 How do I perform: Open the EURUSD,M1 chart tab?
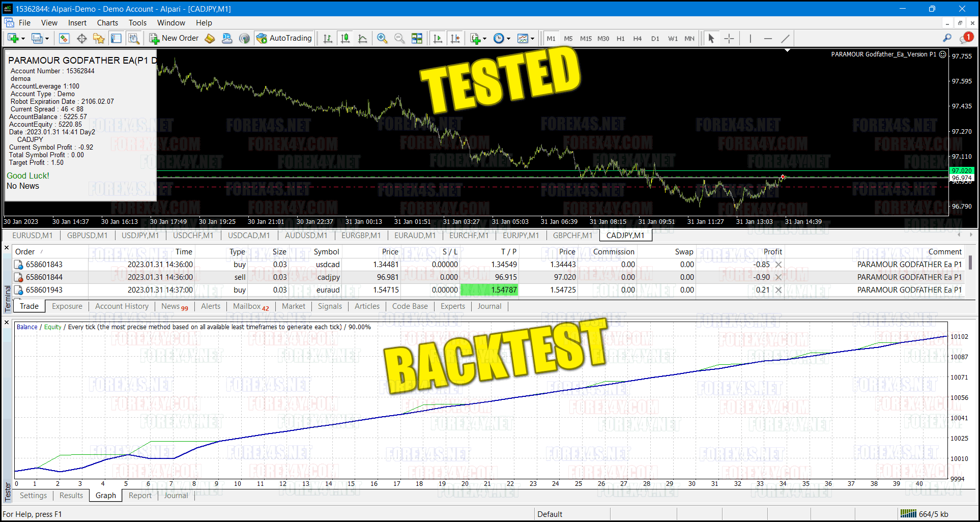pyautogui.click(x=33, y=236)
